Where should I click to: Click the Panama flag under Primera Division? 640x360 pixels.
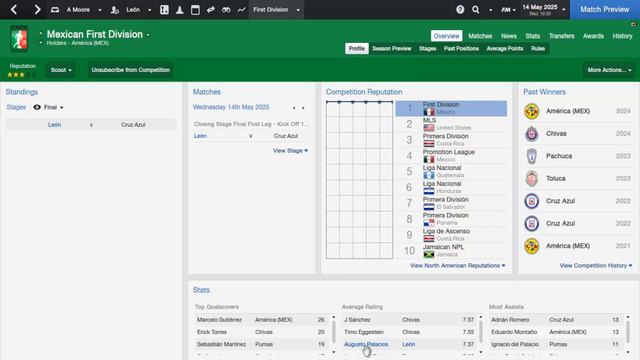pyautogui.click(x=429, y=223)
